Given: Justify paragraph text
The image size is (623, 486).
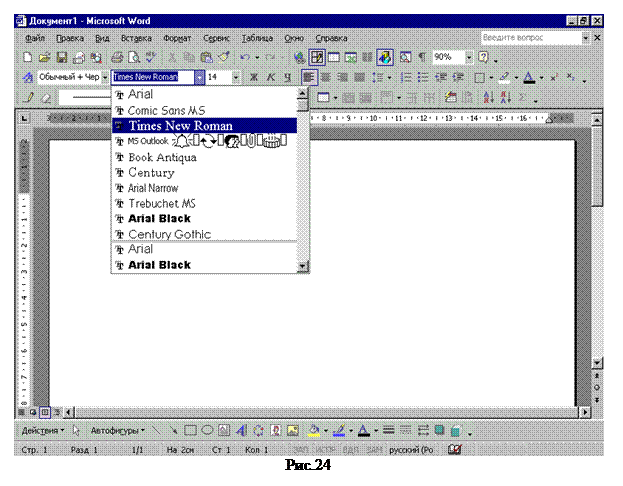Looking at the screenshot, I should (360, 77).
